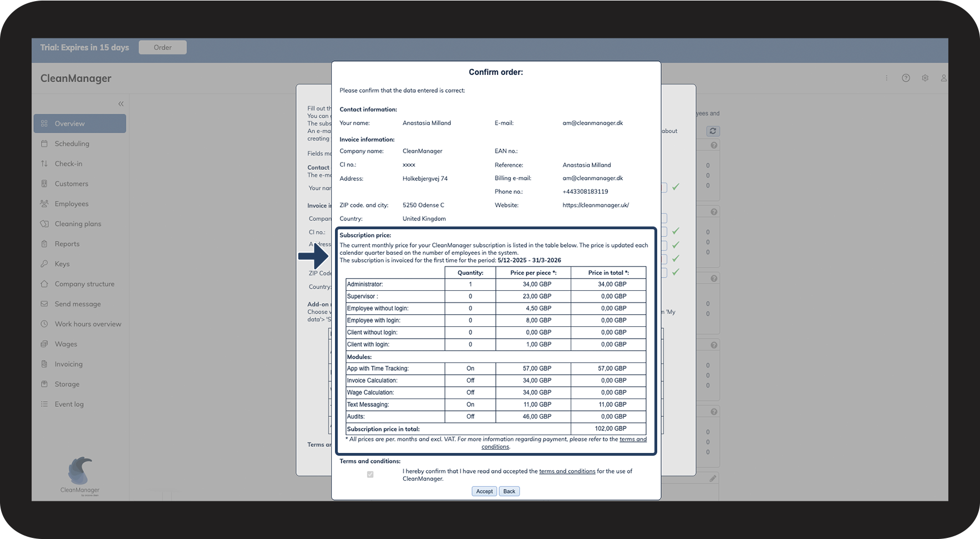
Task: Open the Company structure house icon
Action: coord(44,284)
